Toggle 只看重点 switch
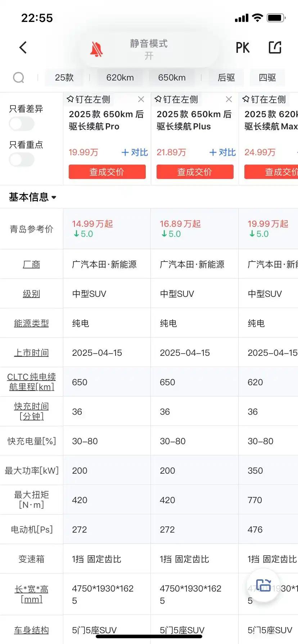 pyautogui.click(x=22, y=160)
